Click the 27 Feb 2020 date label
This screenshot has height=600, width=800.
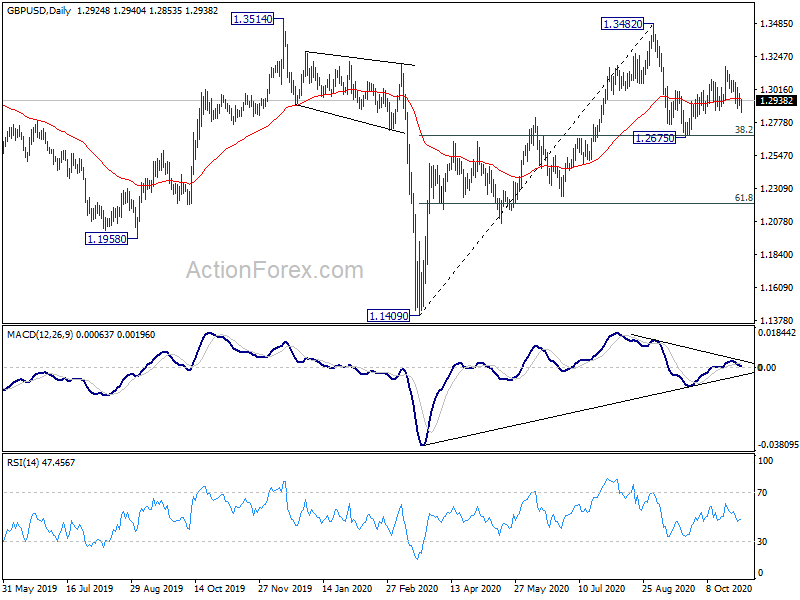pyautogui.click(x=412, y=588)
